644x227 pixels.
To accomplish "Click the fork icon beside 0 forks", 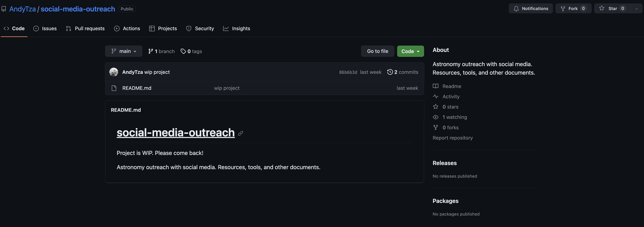I will coord(436,127).
